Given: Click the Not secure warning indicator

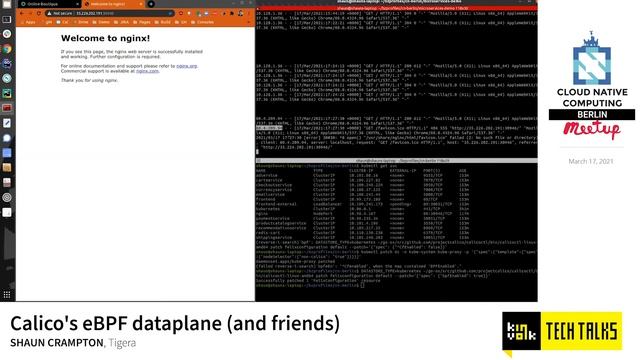Looking at the screenshot, I should pos(60,13).
